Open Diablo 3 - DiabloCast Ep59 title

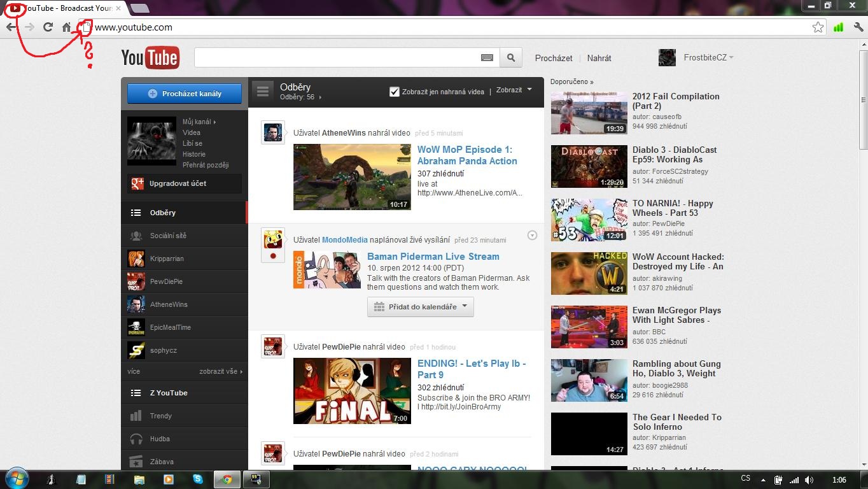[675, 155]
